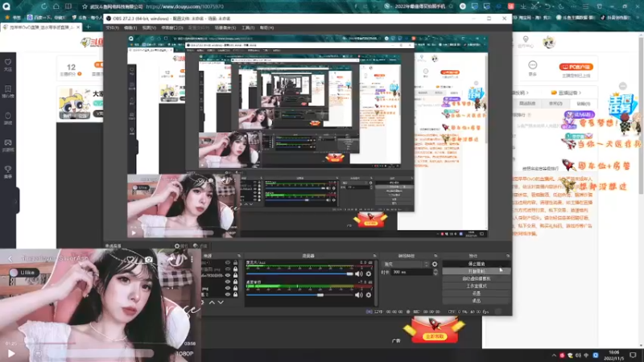Open 更多 three-dot icon on Douyu page
This screenshot has height=362, width=644.
[x=532, y=65]
